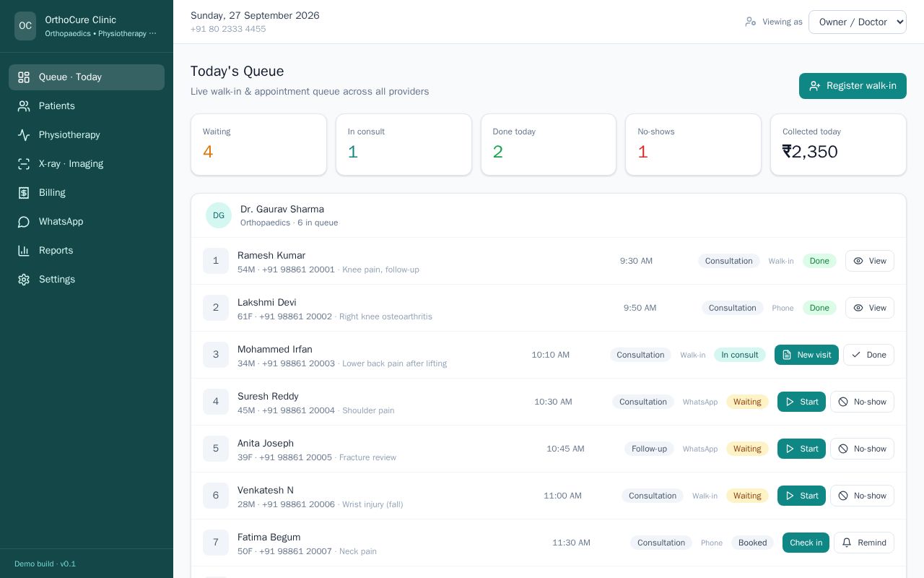Screen dimensions: 924x578
Task: Click Ramesh Kumar's name
Action: [271, 256]
